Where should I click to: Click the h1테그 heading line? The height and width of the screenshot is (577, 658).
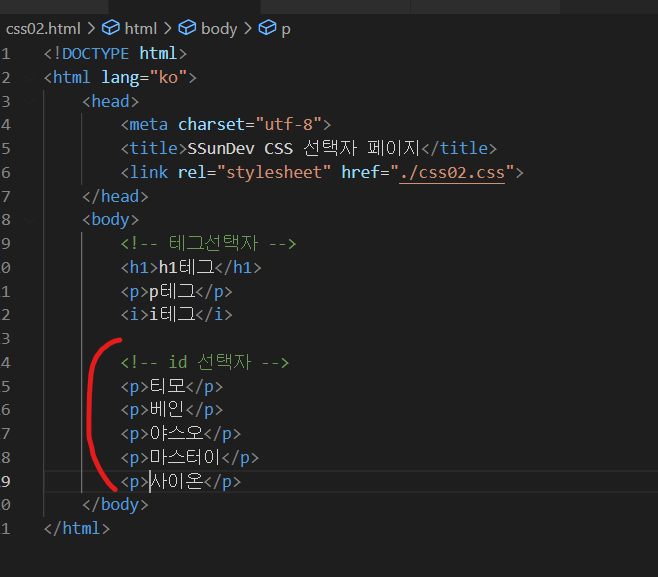pyautogui.click(x=191, y=267)
